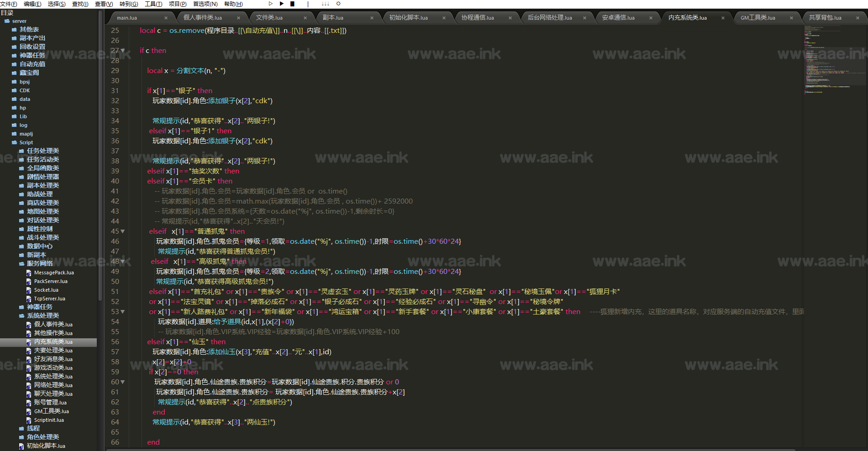Image resolution: width=868 pixels, height=451 pixels.
Task: Open the 帮助(H) menu
Action: pos(233,4)
